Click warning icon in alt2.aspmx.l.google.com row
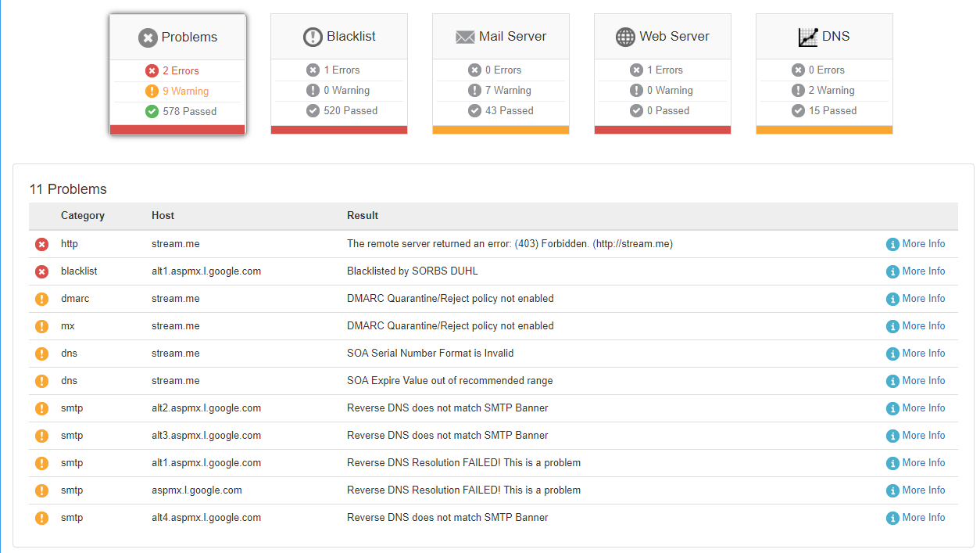The width and height of the screenshot is (980, 553). [42, 409]
